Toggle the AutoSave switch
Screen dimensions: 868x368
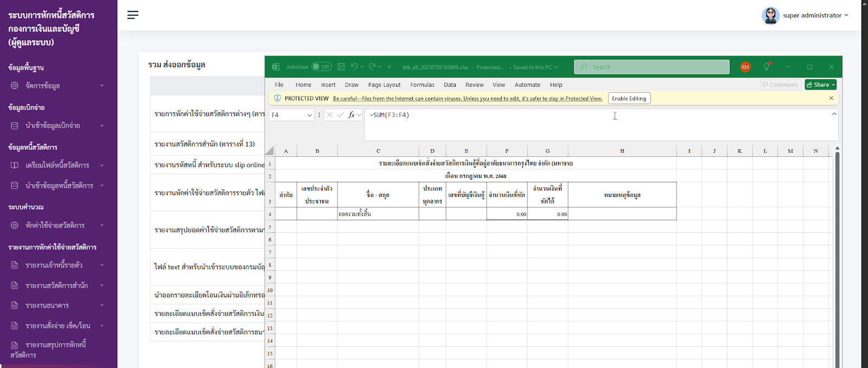click(322, 67)
